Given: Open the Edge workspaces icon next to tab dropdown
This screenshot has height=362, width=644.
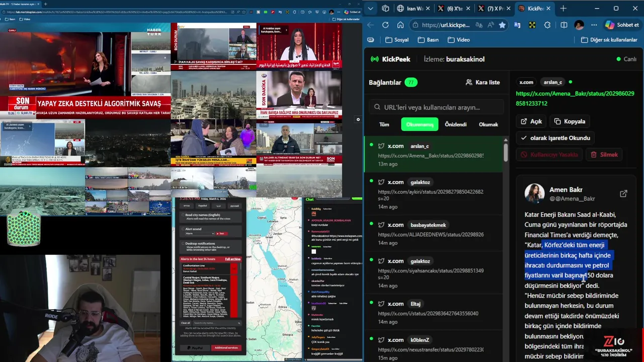Looking at the screenshot, I should click(x=385, y=9).
